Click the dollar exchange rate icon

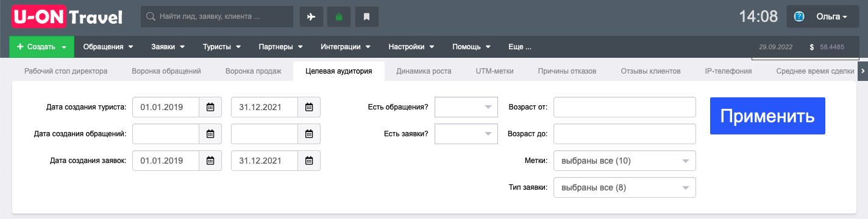pos(812,47)
